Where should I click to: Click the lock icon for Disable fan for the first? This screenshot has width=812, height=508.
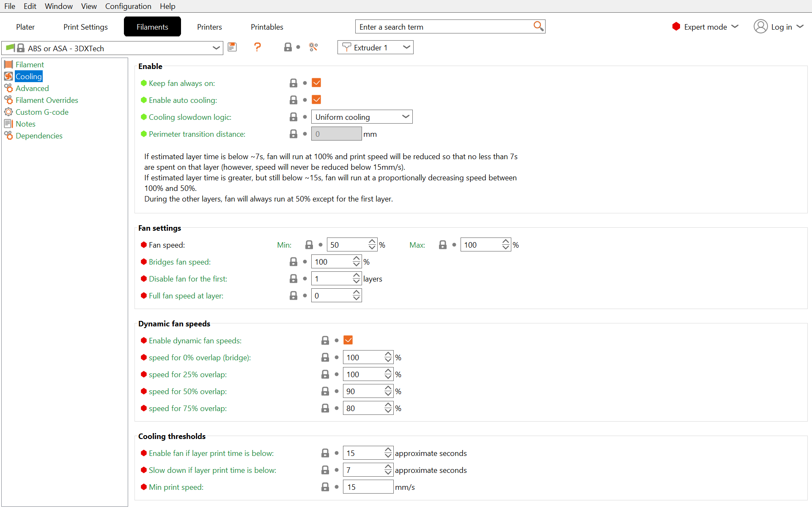(294, 279)
